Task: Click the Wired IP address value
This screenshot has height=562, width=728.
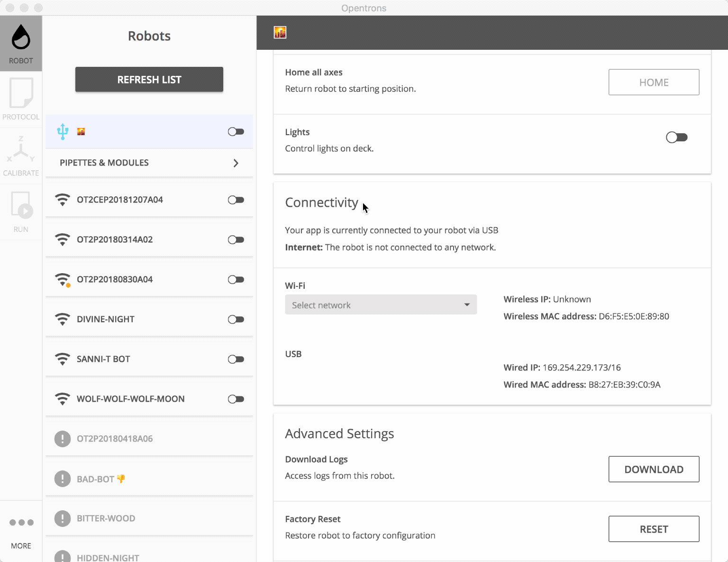Action: 582,368
